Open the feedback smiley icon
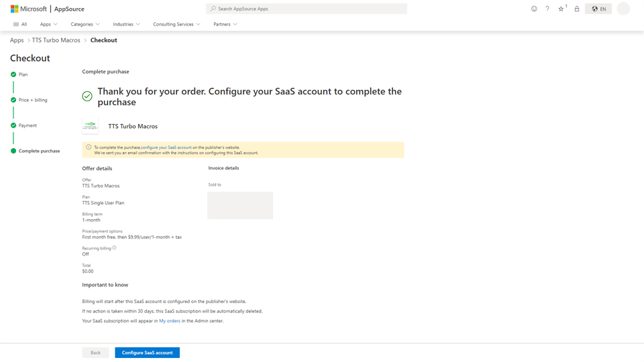The width and height of the screenshot is (644, 362). tap(534, 9)
